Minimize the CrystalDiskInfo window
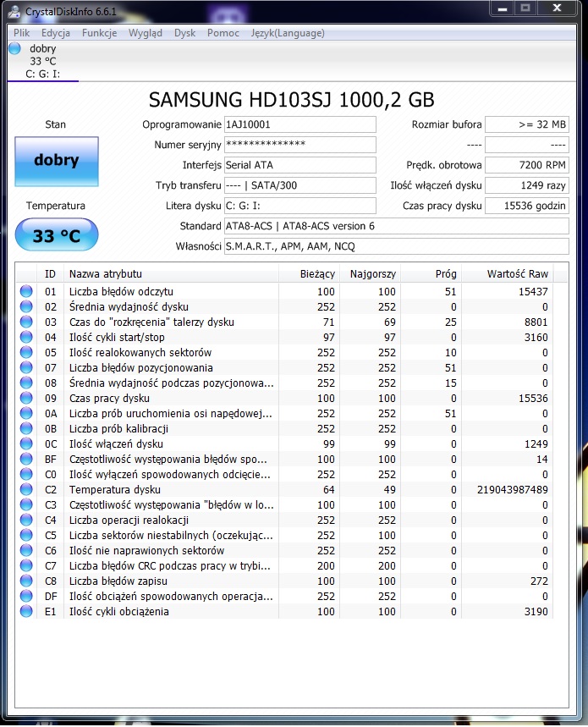Image resolution: width=588 pixels, height=727 pixels. click(x=503, y=8)
